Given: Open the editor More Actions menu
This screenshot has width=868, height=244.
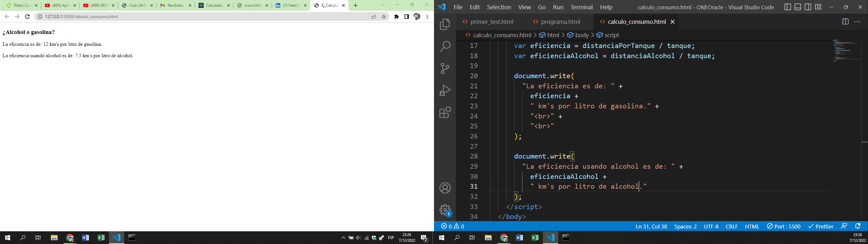Looking at the screenshot, I should tap(857, 22).
